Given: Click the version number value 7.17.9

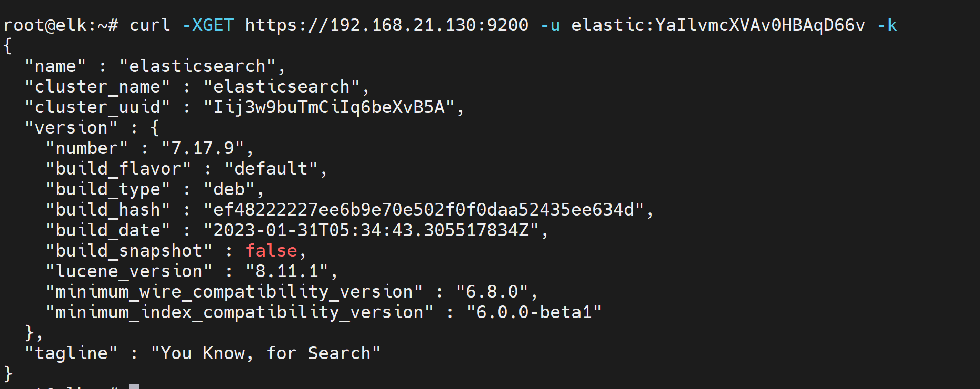Looking at the screenshot, I should click(x=203, y=148).
